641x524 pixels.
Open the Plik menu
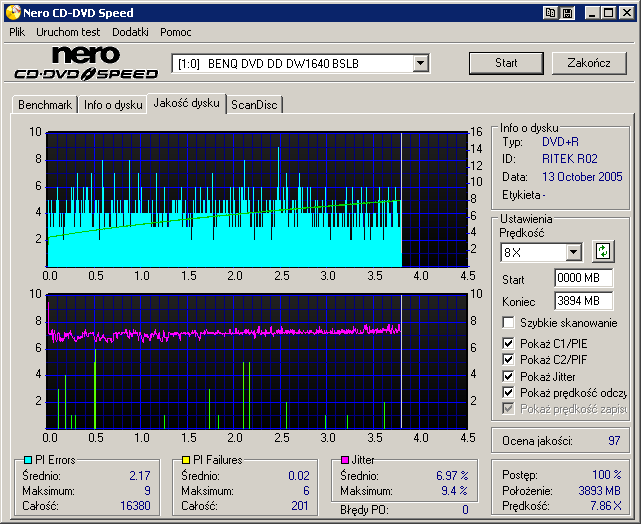17,32
